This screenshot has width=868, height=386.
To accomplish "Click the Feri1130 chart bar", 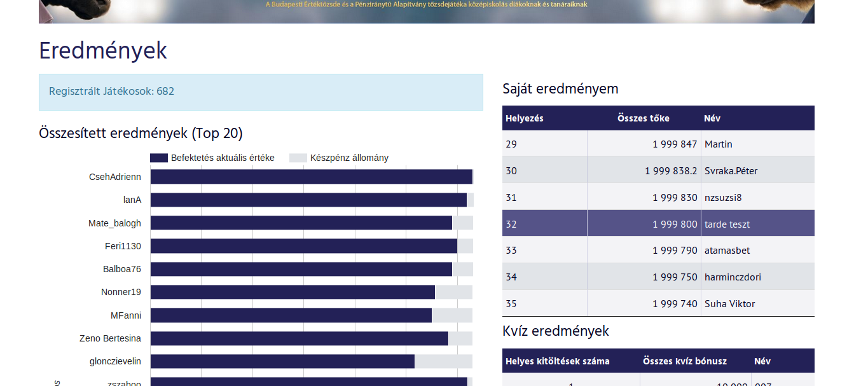I will (304, 246).
